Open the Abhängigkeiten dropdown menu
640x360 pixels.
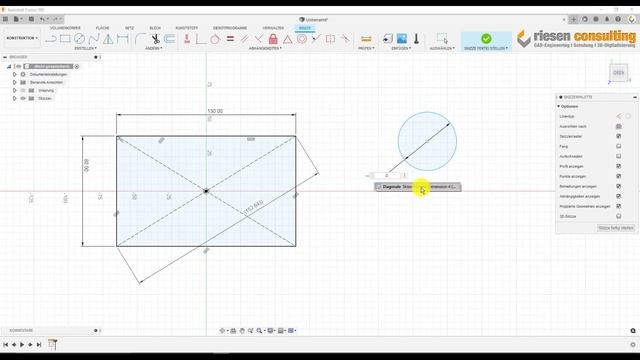[265, 48]
